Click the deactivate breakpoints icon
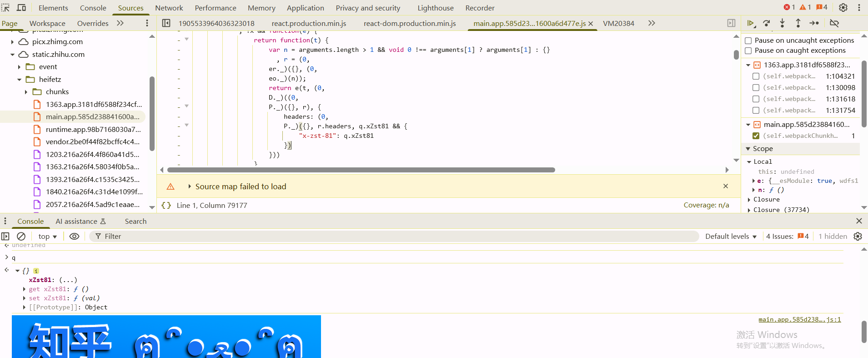The image size is (868, 358). (x=834, y=23)
